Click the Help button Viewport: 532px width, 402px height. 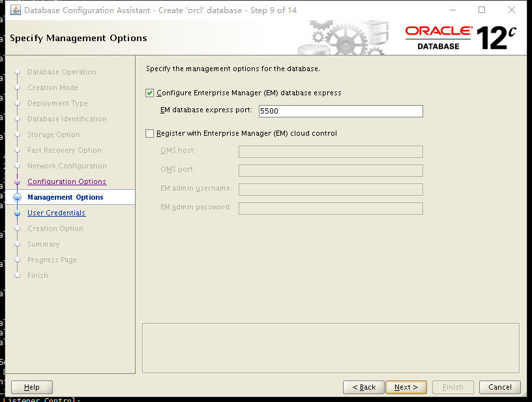[x=32, y=387]
